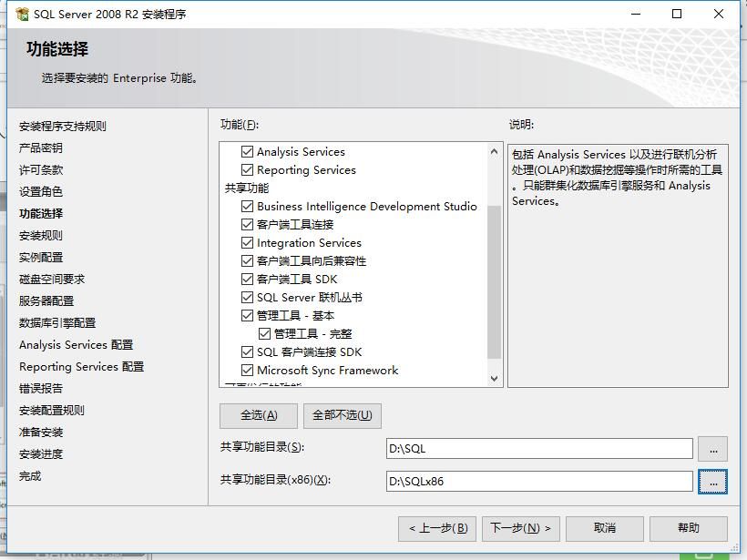Image resolution: width=747 pixels, height=560 pixels.
Task: Select 安装程序支持规则 step in sidebar
Action: click(x=63, y=127)
